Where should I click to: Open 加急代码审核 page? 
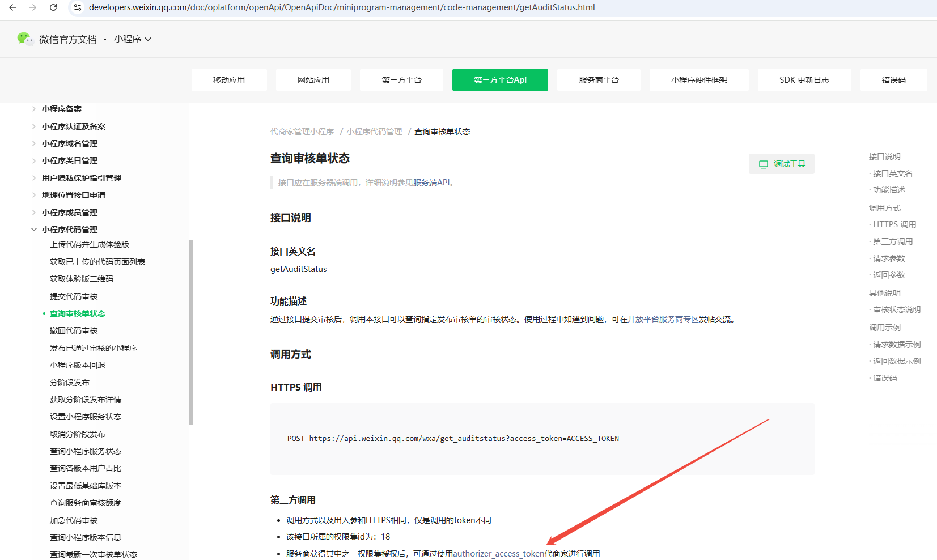pos(74,520)
